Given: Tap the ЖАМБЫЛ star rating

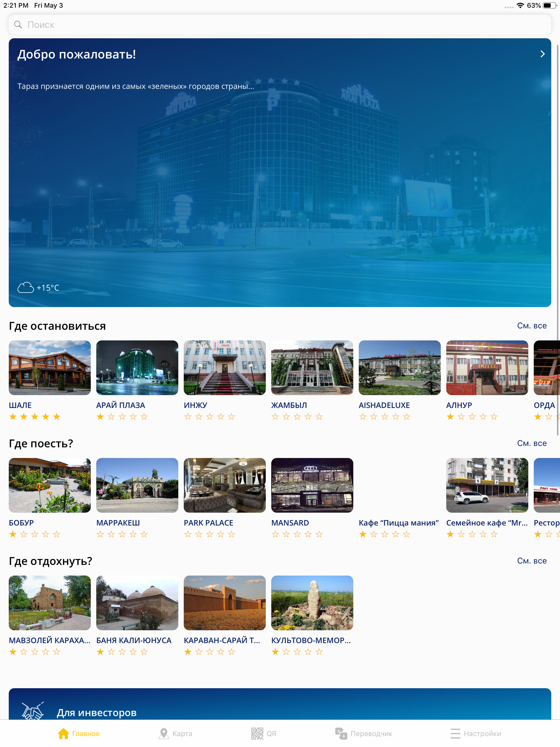Looking at the screenshot, I should click(x=297, y=417).
